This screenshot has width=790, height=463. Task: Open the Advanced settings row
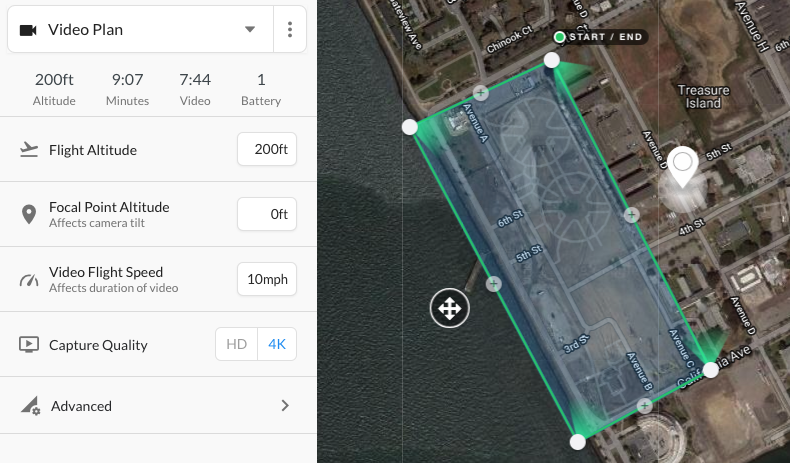pyautogui.click(x=158, y=406)
